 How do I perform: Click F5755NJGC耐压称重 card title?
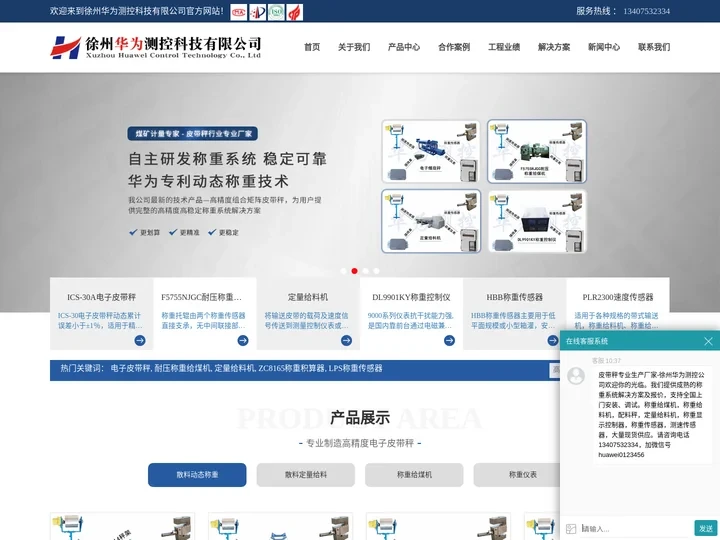(x=201, y=297)
